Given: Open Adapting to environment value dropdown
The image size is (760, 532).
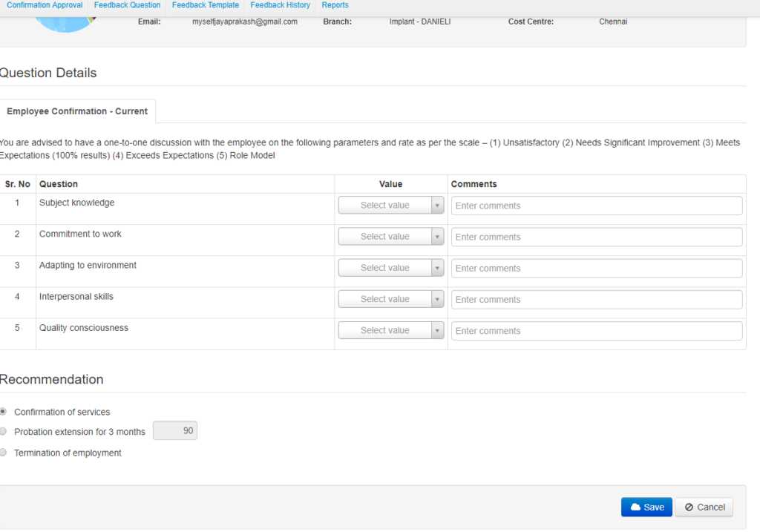Looking at the screenshot, I should [x=390, y=268].
